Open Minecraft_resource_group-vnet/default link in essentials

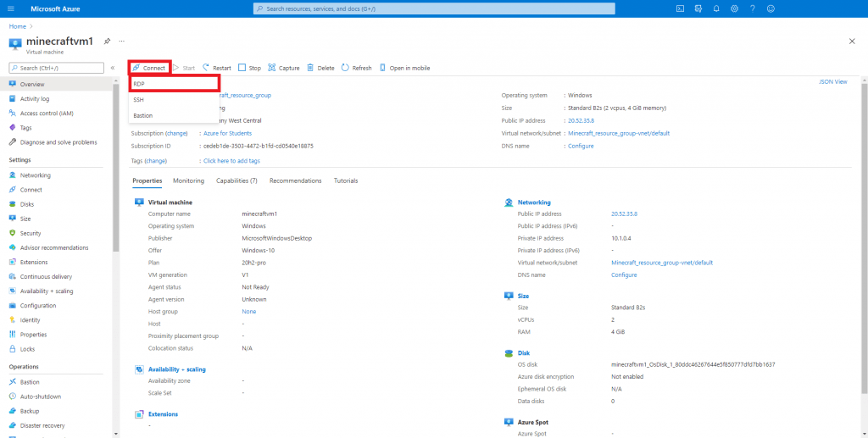pyautogui.click(x=619, y=133)
